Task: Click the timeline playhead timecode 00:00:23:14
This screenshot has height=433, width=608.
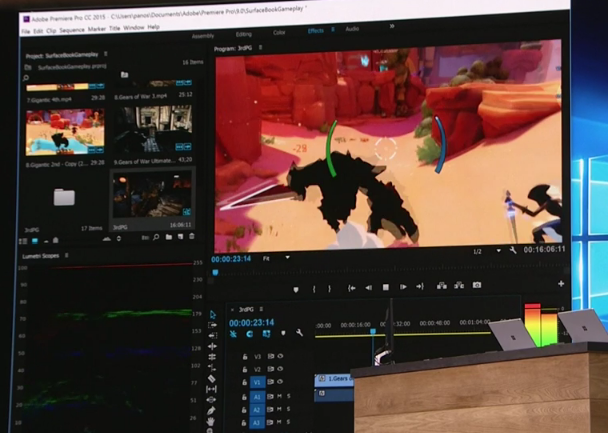Action: 251,322
